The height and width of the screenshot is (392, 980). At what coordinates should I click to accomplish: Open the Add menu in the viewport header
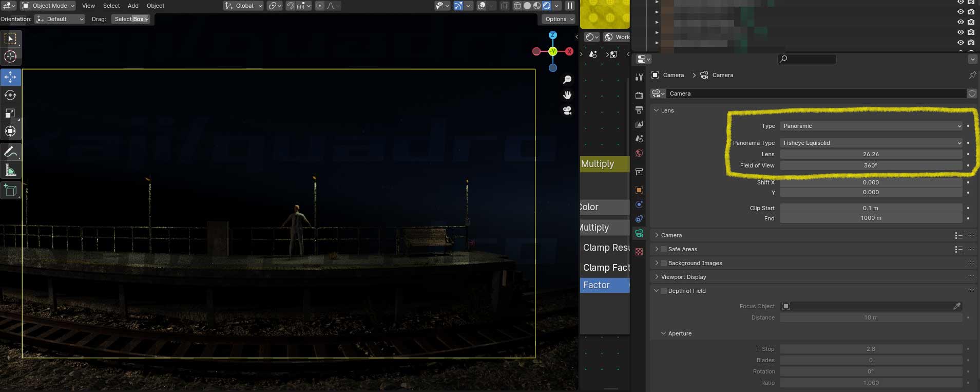pyautogui.click(x=133, y=6)
